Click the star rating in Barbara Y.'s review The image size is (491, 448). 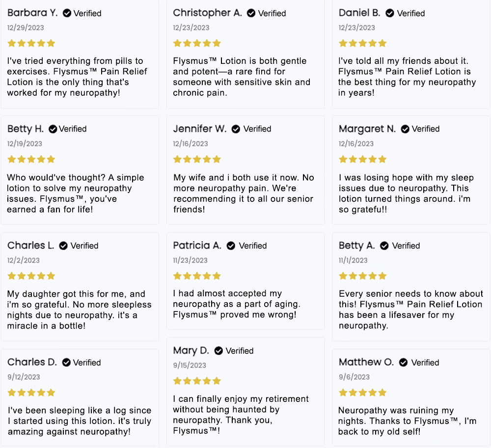click(31, 43)
